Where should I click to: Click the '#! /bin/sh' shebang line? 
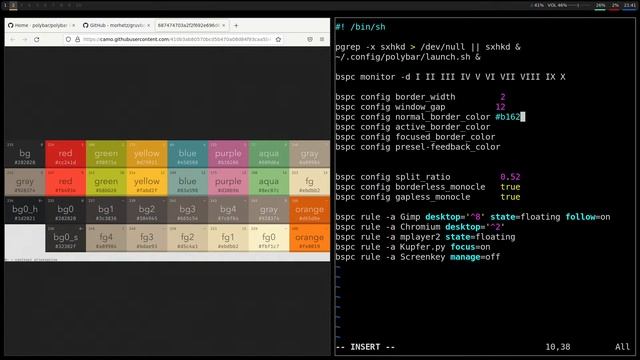click(360, 27)
